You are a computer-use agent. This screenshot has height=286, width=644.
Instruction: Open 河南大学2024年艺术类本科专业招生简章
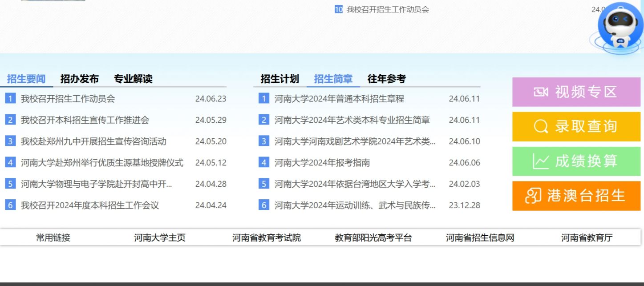(x=352, y=120)
